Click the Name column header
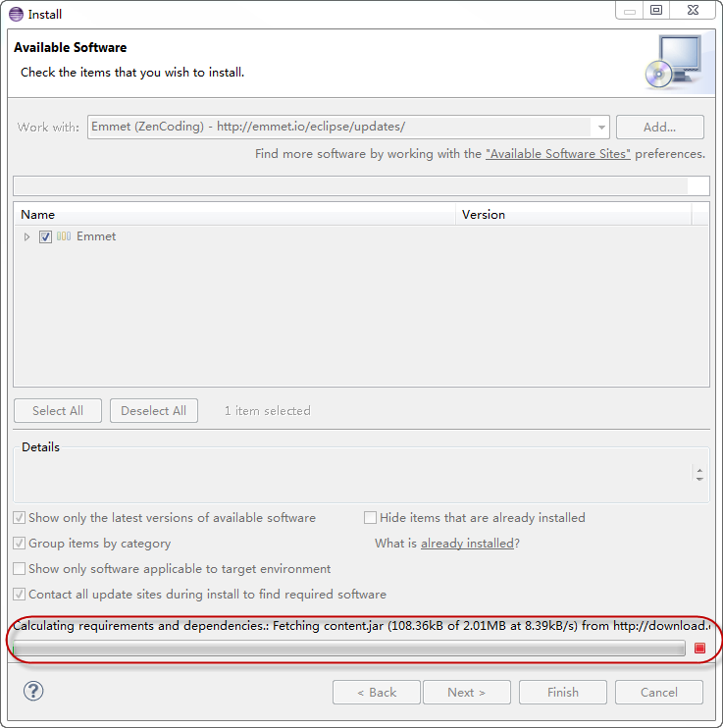The image size is (723, 728). [234, 215]
